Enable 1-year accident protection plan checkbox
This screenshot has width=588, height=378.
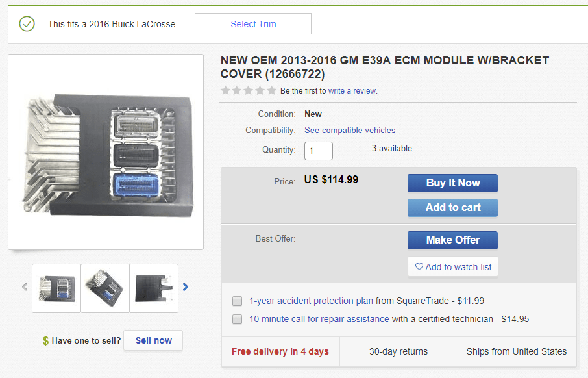[238, 301]
